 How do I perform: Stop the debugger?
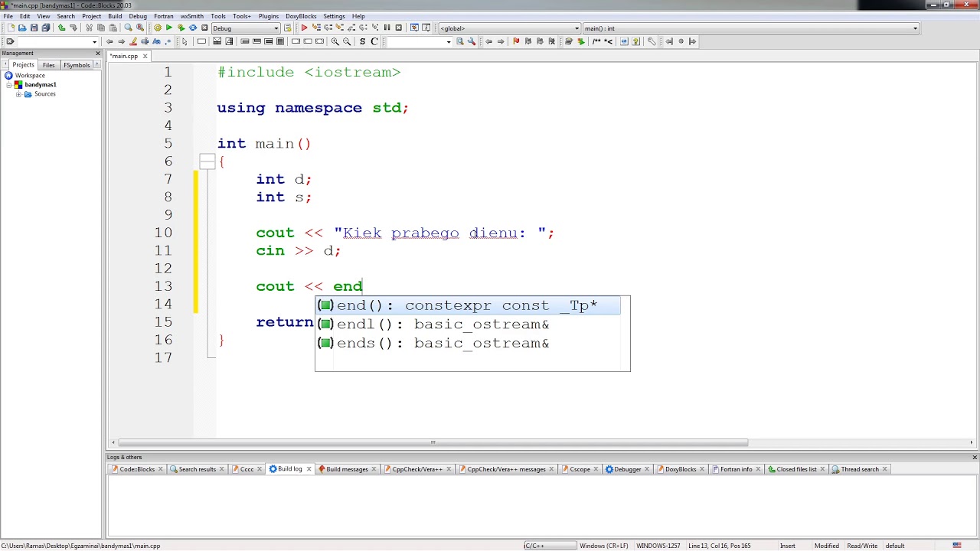[x=399, y=28]
